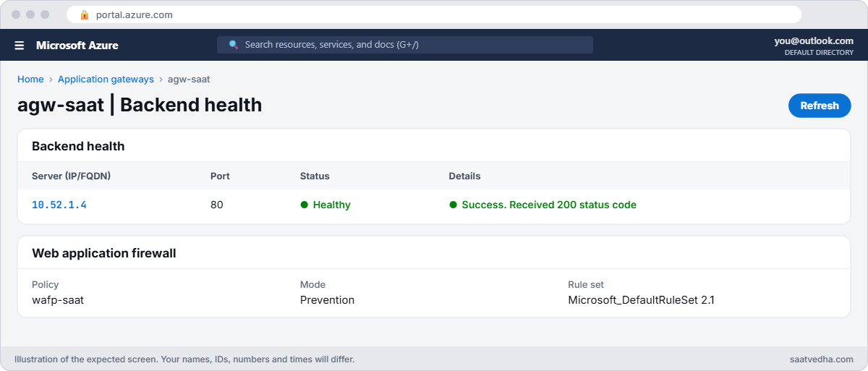Click the Policy label
868x371 pixels.
pos(46,284)
